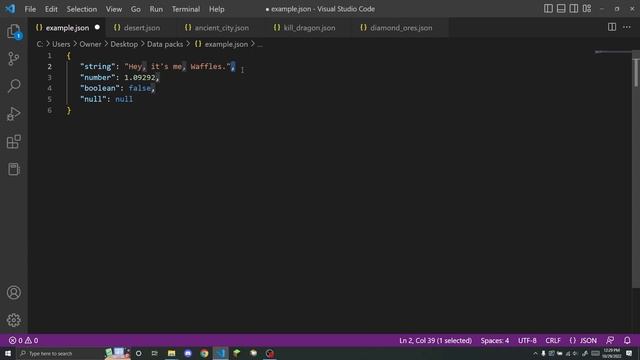This screenshot has height=360, width=640.
Task: Click the errors and warnings indicator
Action: coord(24,340)
